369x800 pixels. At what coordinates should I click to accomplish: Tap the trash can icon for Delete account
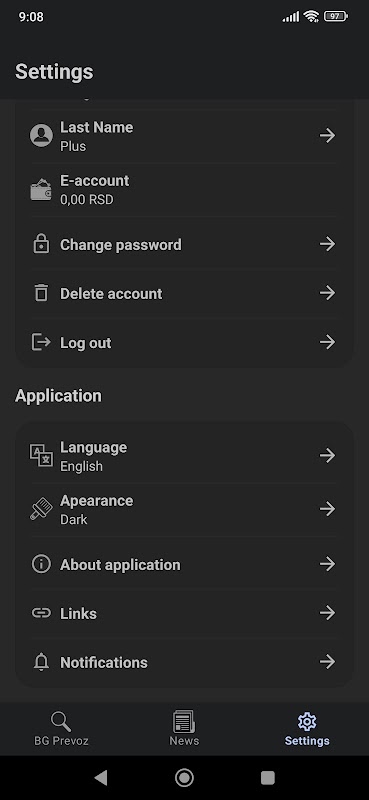[x=41, y=293]
